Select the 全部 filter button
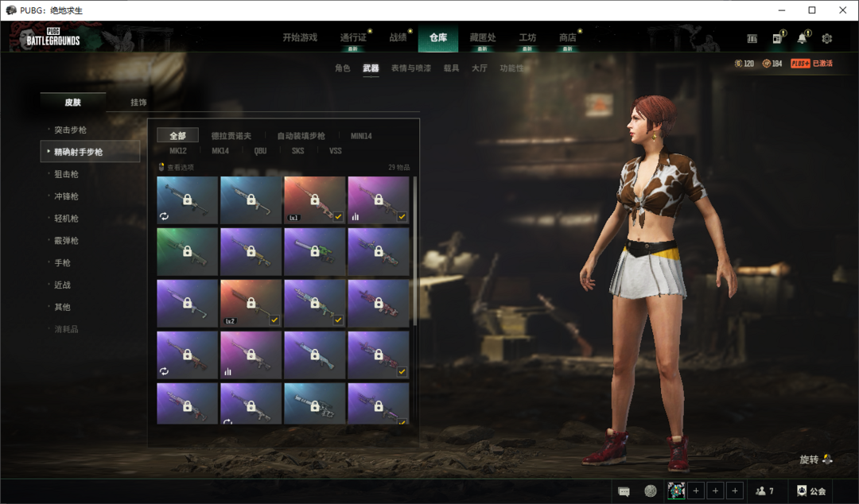 (177, 135)
